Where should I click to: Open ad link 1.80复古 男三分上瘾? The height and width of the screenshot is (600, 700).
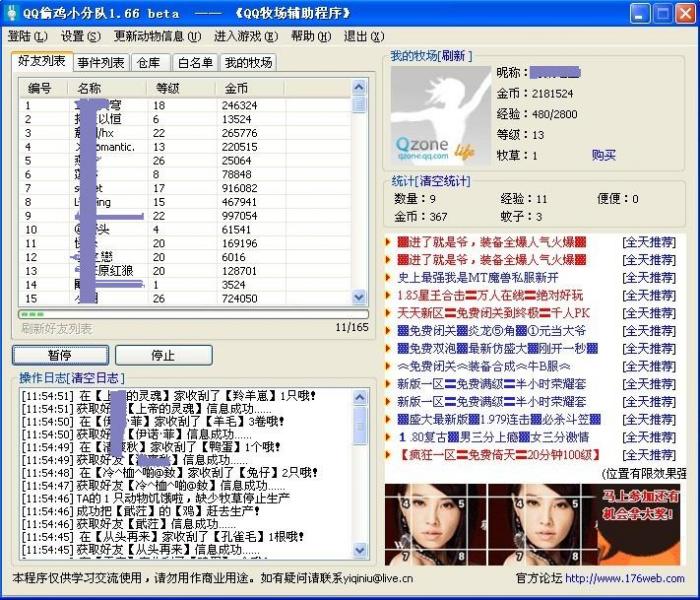tap(493, 437)
